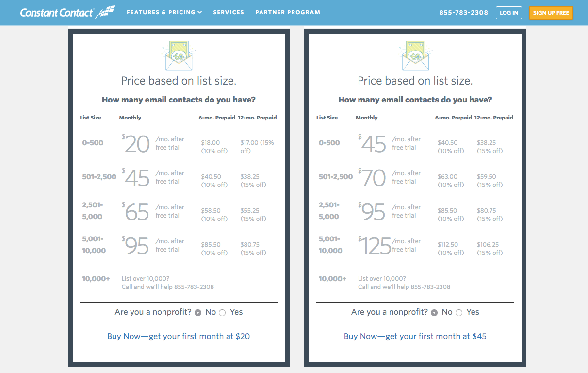Click the $20 monthly price in left card
Screen dimensions: 588x373
tap(137, 144)
